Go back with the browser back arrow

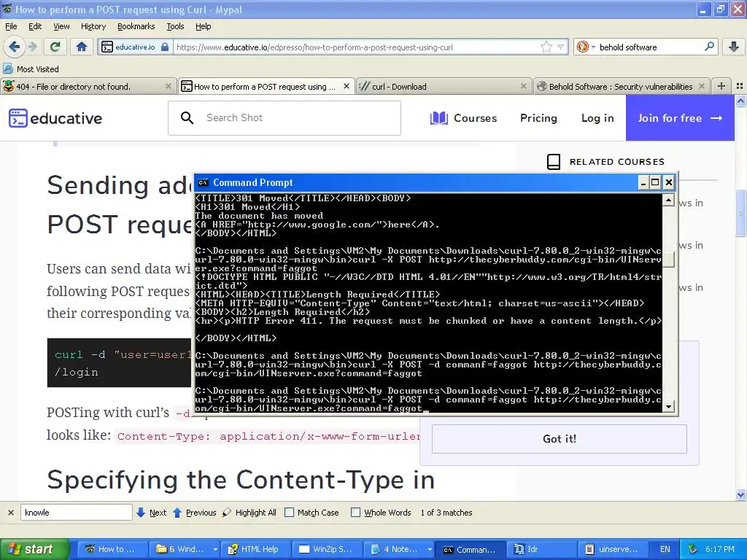pyautogui.click(x=15, y=47)
